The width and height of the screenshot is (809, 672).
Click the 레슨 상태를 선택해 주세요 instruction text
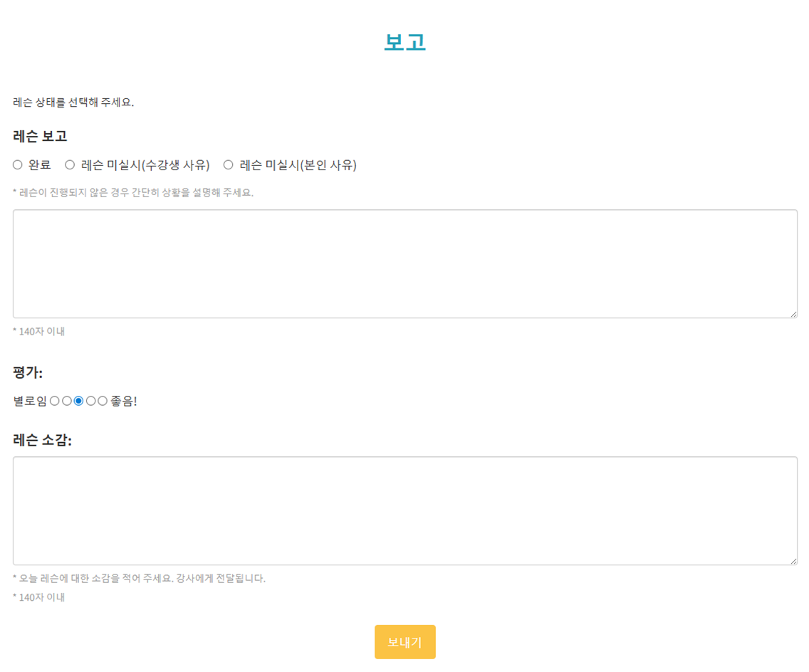tap(73, 102)
